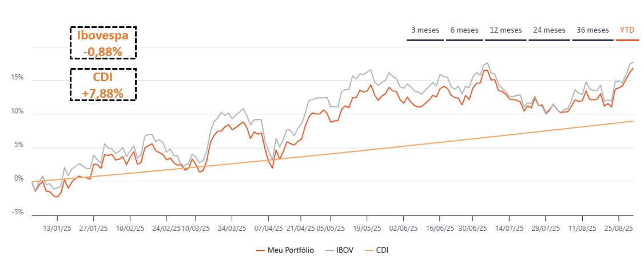Image resolution: width=644 pixels, height=260 pixels.
Task: Select the YTD tab
Action: coord(627,30)
